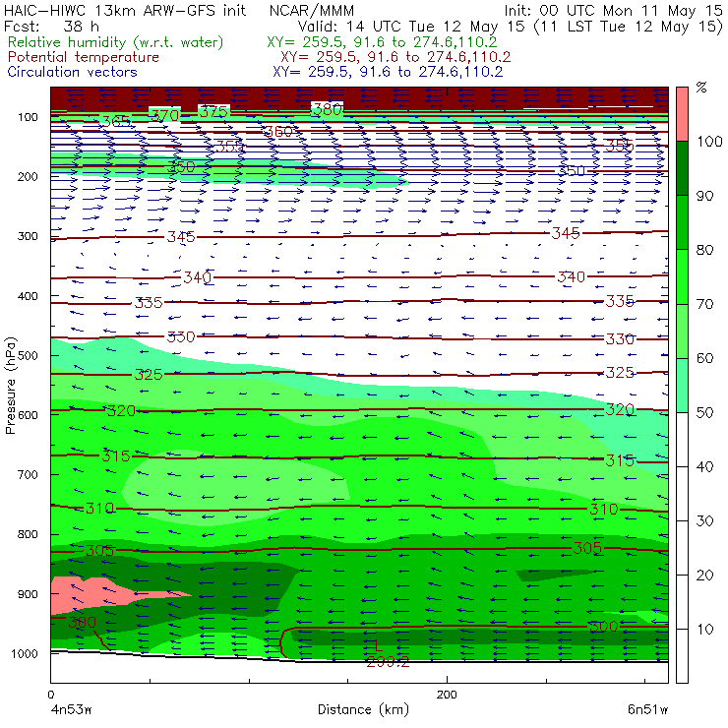Viewport: 728px width, 728px height.
Task: Click the pressure axis label '200'
Action: [x=28, y=177]
